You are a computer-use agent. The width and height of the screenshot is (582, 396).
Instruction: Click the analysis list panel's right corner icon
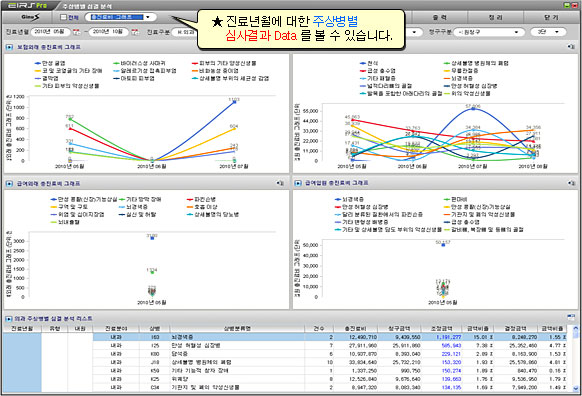(x=571, y=317)
